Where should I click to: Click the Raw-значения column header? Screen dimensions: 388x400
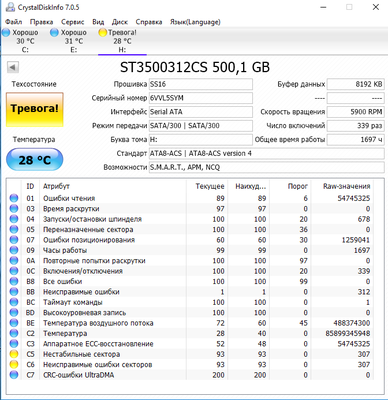click(347, 186)
